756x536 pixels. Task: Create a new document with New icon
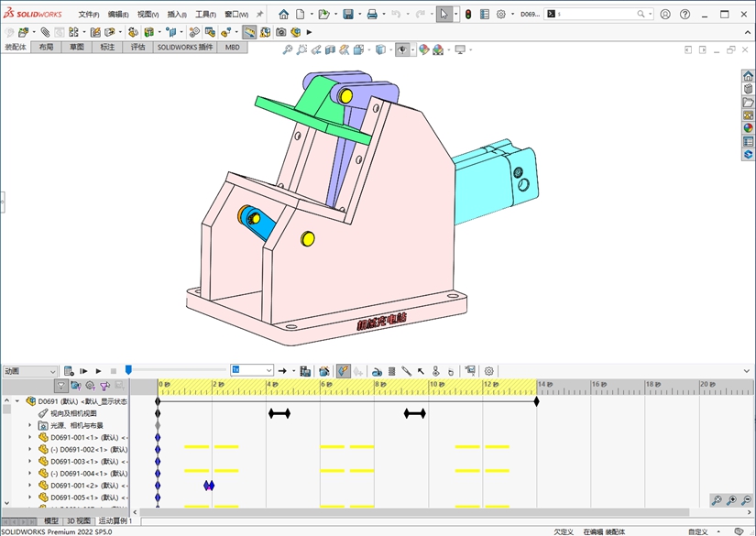[x=301, y=15]
